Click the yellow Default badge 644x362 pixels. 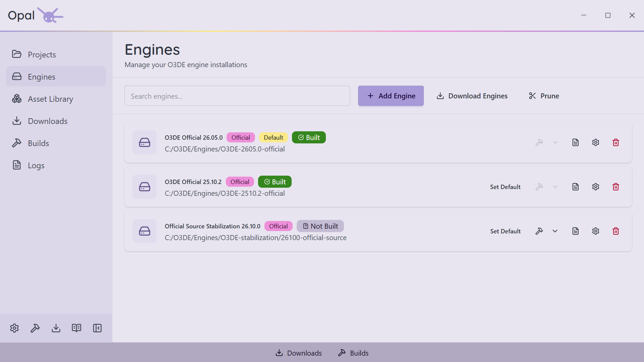[x=274, y=138]
